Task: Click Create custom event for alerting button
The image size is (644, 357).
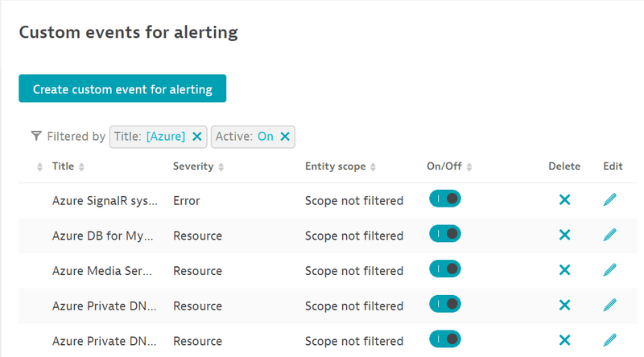Action: [122, 88]
